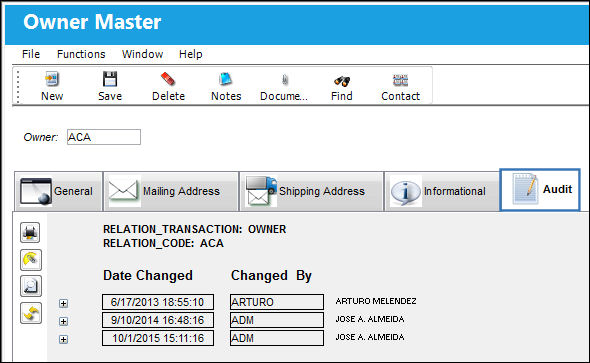Click the Delete eraser icon
Image resolution: width=590 pixels, height=363 pixels.
[x=168, y=87]
